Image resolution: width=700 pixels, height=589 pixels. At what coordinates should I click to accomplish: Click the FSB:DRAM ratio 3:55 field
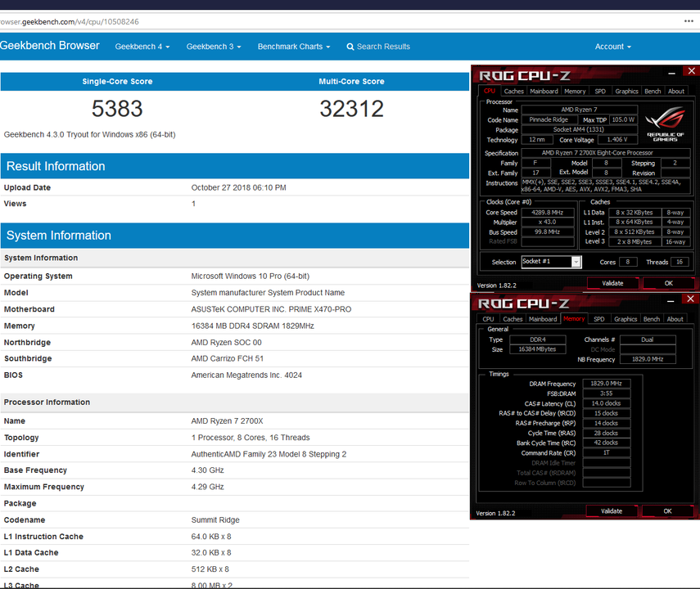(606, 393)
